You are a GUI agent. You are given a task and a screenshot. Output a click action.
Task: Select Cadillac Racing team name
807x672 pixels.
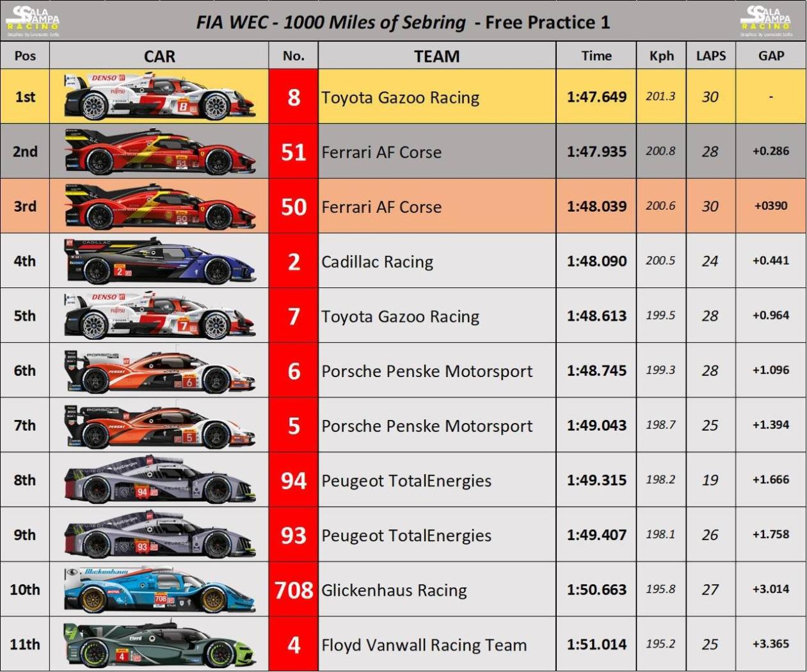point(378,262)
